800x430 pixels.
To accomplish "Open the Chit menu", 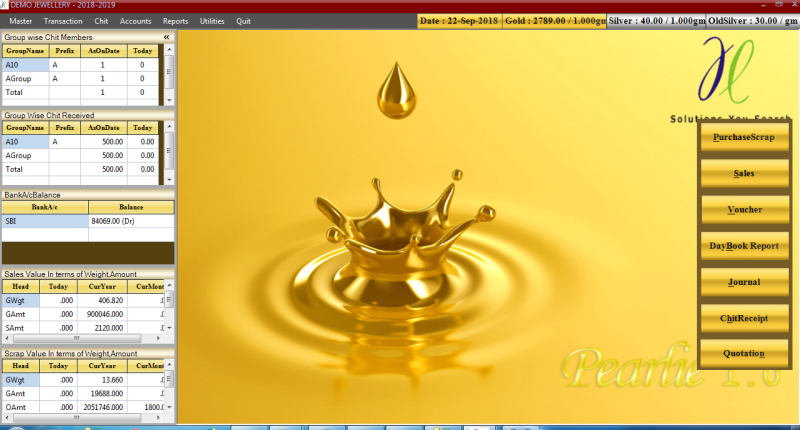I will coord(101,20).
